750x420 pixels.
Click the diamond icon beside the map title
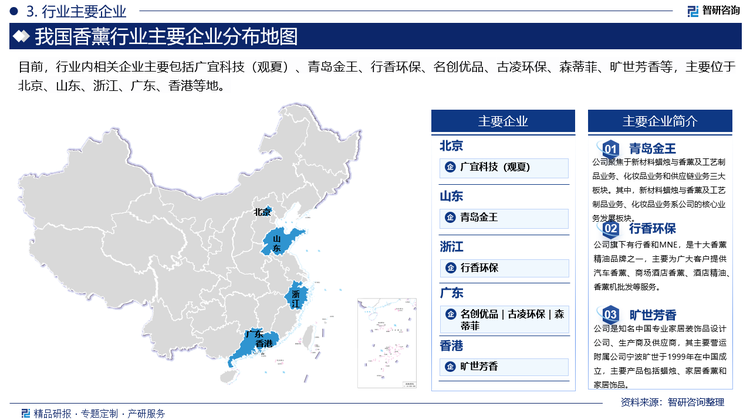[21, 36]
